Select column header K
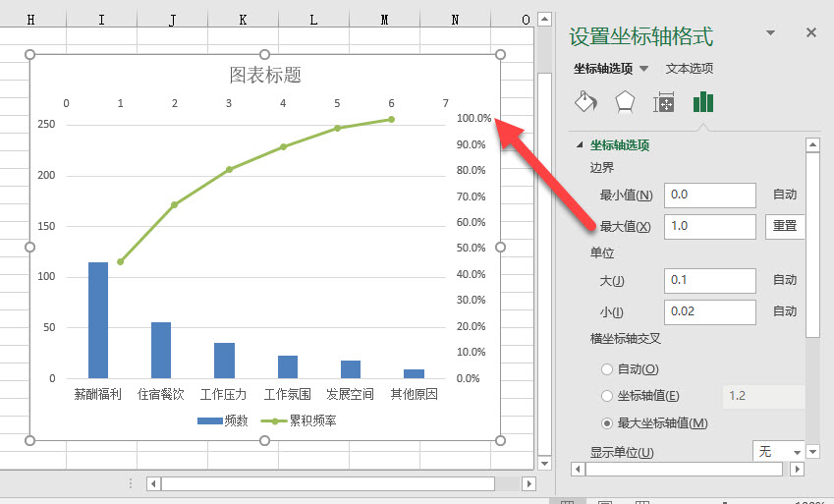 pos(243,20)
